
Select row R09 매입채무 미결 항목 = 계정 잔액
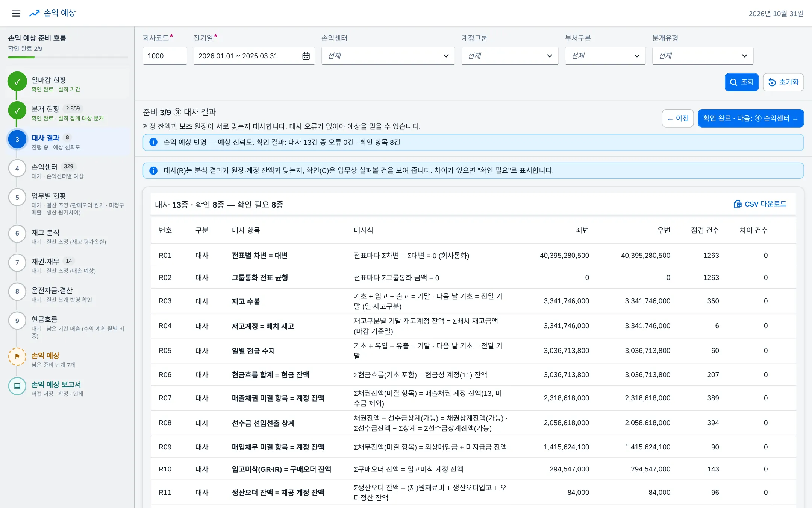[x=473, y=447]
